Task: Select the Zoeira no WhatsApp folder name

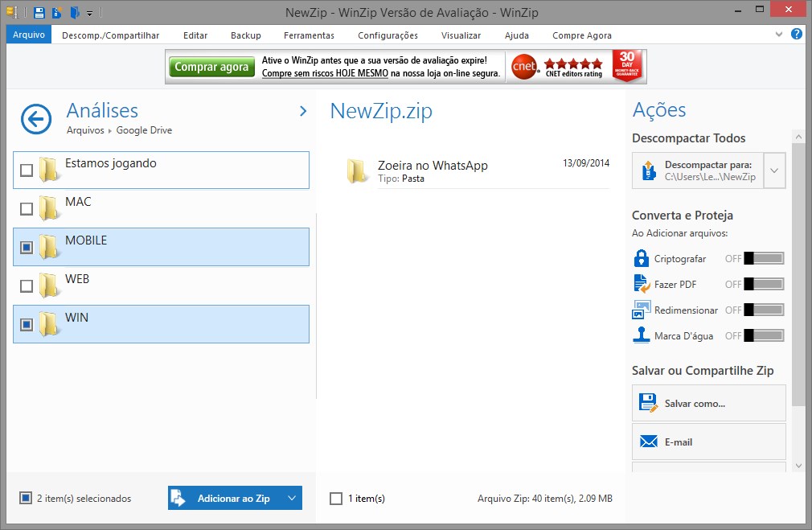Action: 433,165
